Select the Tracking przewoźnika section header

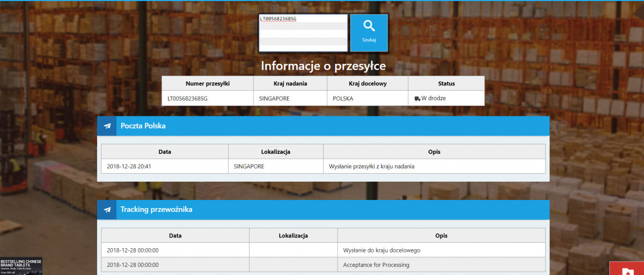(x=323, y=210)
